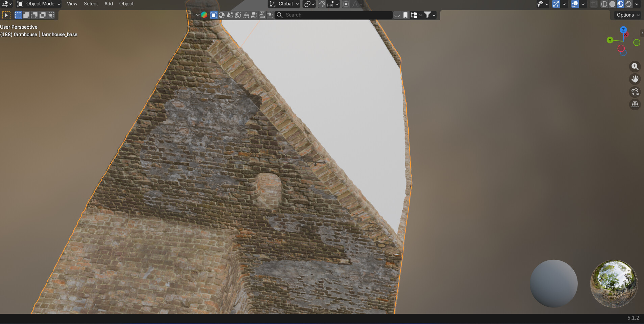The height and width of the screenshot is (324, 644).
Task: Choose the Invert Selection mode
Action: click(43, 15)
